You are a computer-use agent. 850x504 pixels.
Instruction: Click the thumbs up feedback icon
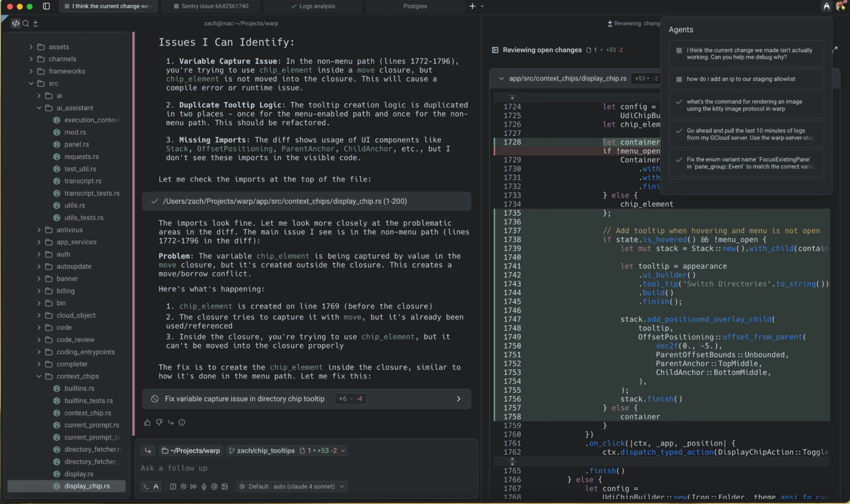(x=147, y=422)
